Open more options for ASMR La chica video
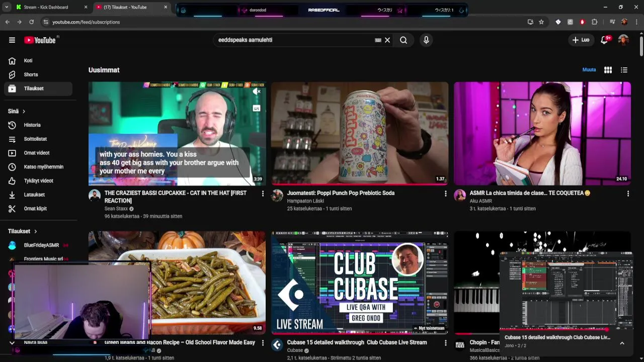Screen dimensions: 644x362 628,194
